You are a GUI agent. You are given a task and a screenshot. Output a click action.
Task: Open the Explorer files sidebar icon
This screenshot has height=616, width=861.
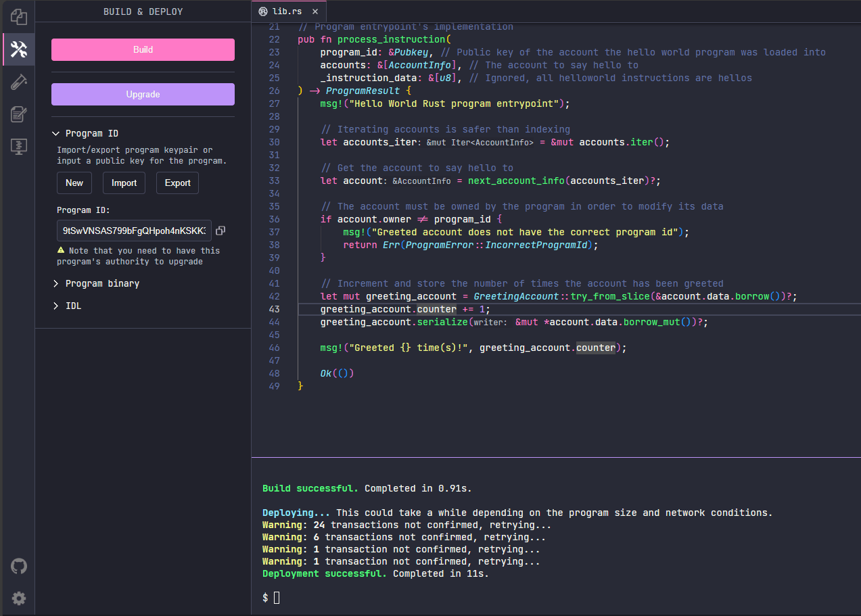[x=18, y=17]
